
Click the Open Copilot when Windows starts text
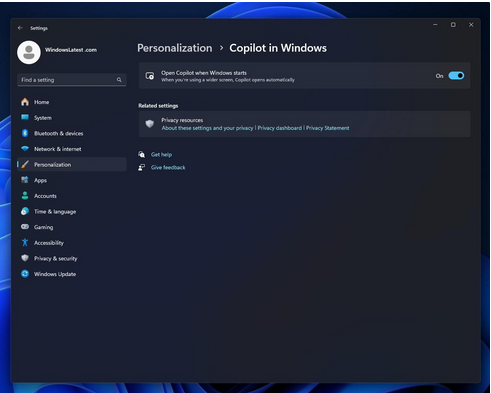click(x=204, y=73)
